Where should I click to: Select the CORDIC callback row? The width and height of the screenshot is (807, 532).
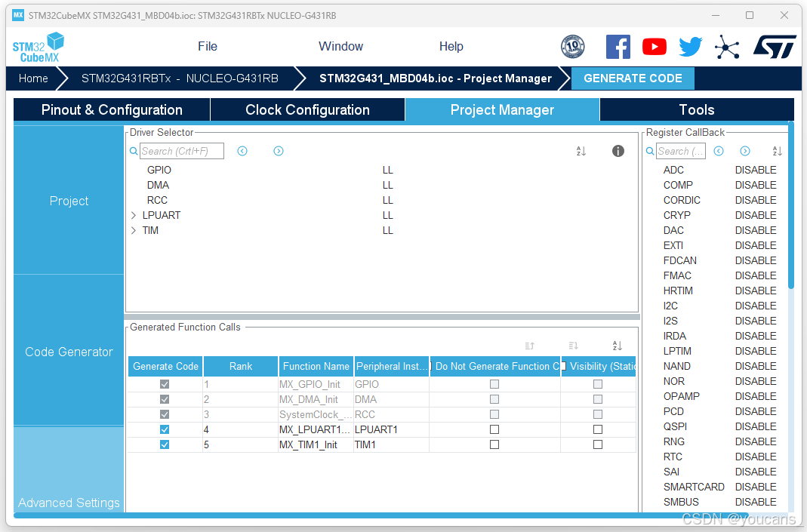(719, 200)
